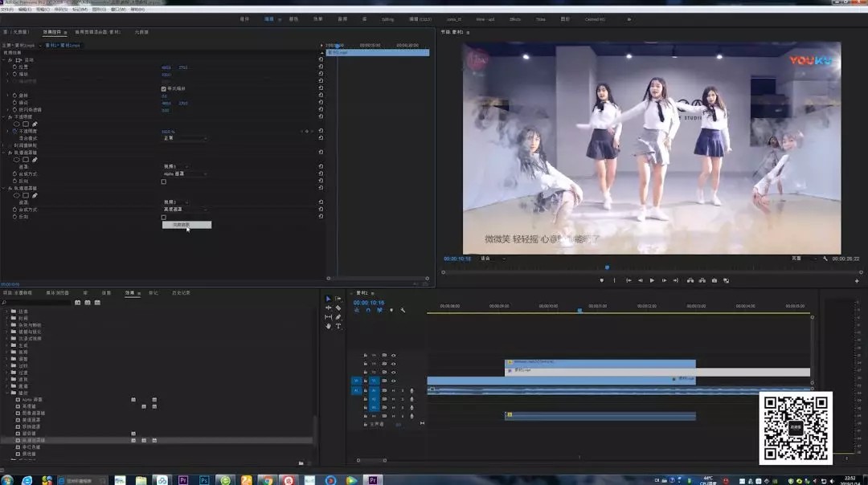Select the Slip tool
This screenshot has height=485, width=868.
328,317
